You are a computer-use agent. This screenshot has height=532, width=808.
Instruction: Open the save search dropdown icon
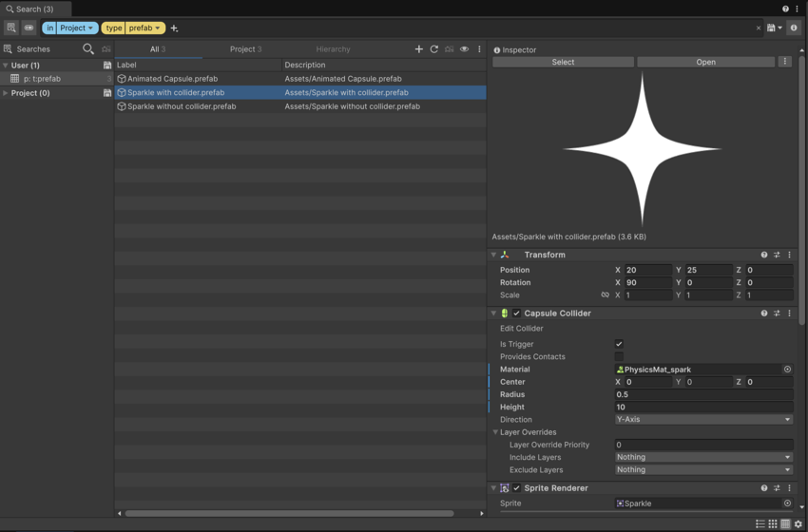click(774, 28)
